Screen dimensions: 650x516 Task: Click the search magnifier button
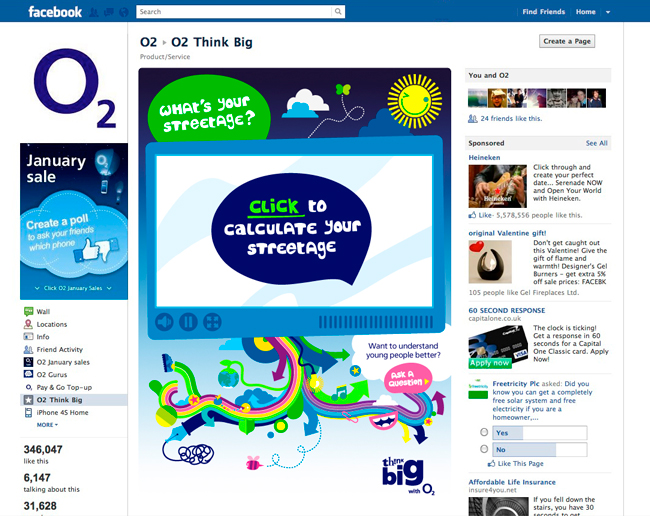[338, 12]
